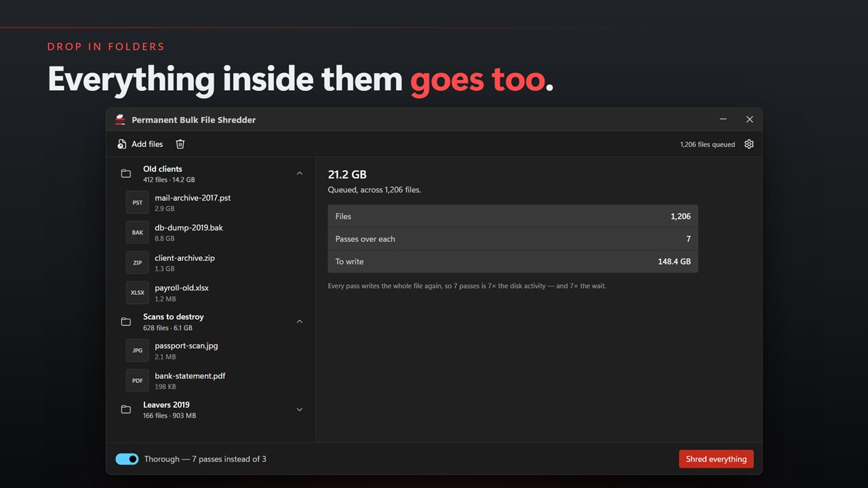Click the Scans to destroy folder name
868x488 pixels.
[x=174, y=317]
